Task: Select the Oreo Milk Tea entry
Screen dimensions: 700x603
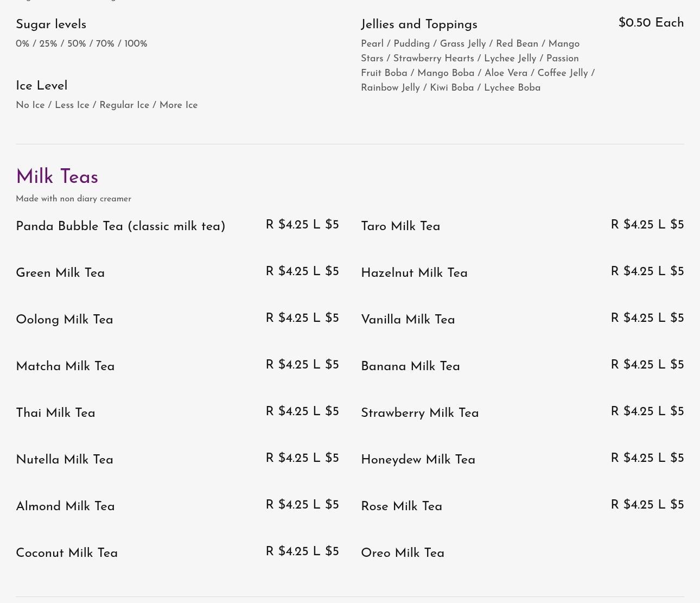Action: [x=403, y=553]
